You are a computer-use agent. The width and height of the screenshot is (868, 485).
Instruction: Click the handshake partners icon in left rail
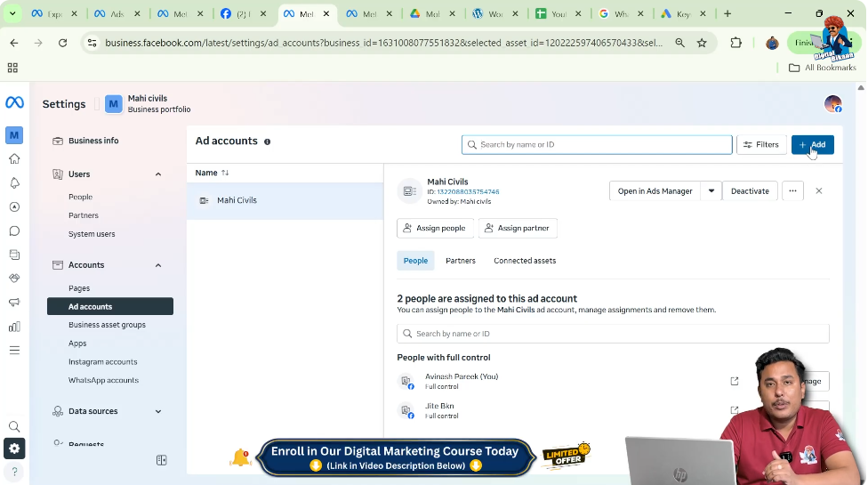14,278
